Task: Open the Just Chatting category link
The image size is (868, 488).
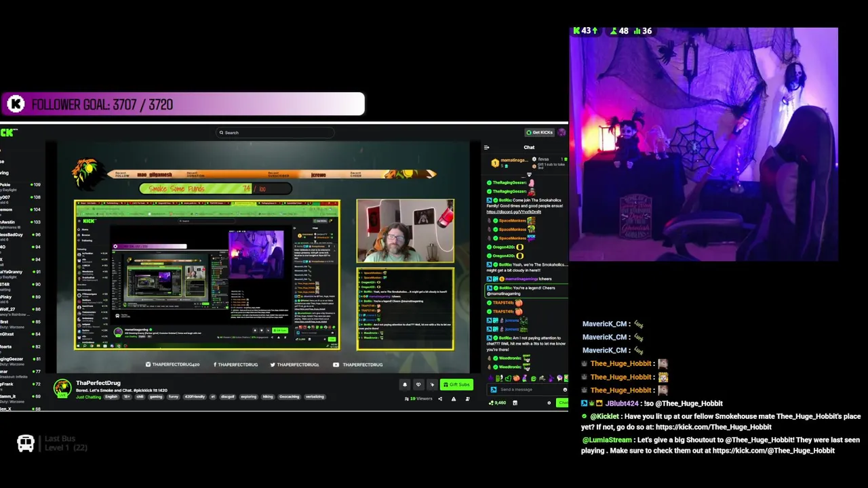Action: pyautogui.click(x=88, y=396)
